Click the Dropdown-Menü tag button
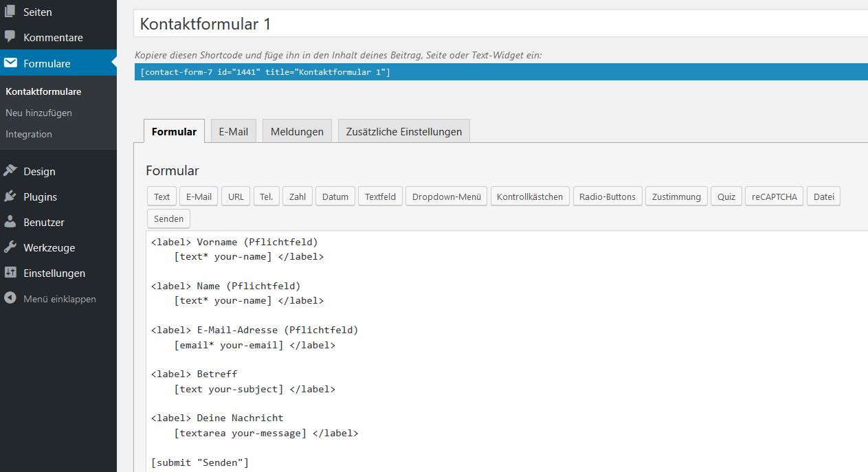Viewport: 868px width, 472px height. tap(446, 196)
